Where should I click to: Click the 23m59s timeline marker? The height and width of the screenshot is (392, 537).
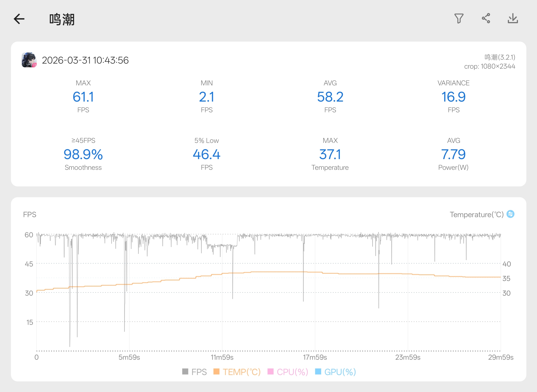[408, 357]
